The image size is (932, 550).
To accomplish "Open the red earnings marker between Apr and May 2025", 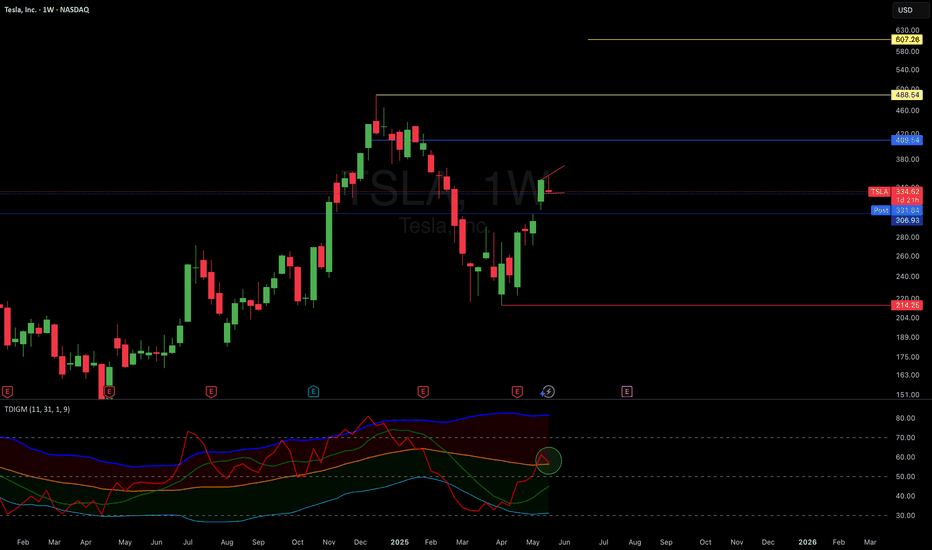I will tap(517, 391).
